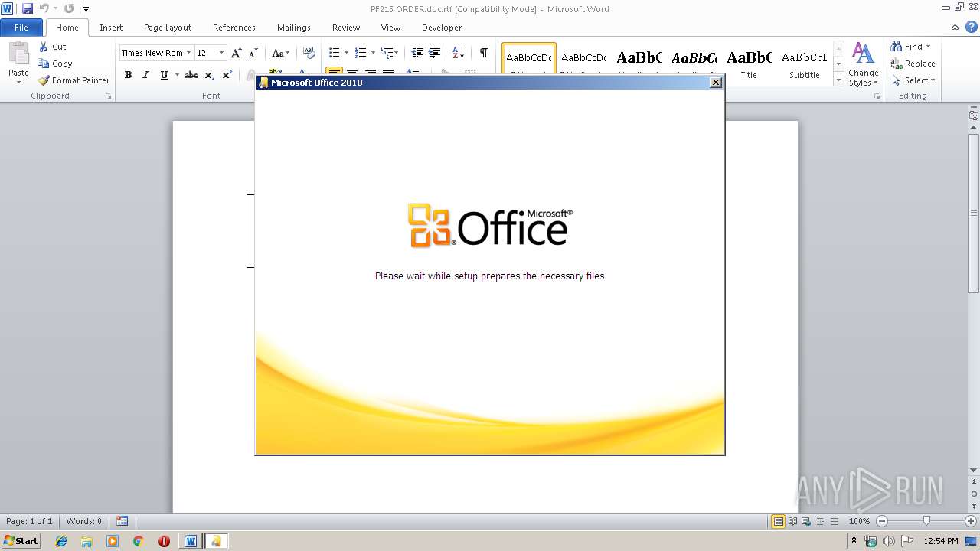980x551 pixels.
Task: Open the Developer tab
Action: click(442, 28)
